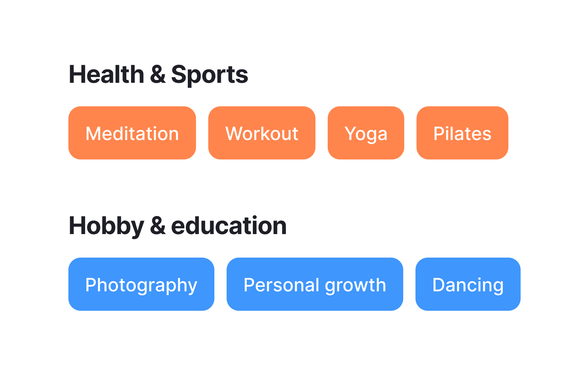This screenshot has height=368, width=588.
Task: Toggle the blue Photography interest
Action: tap(141, 284)
